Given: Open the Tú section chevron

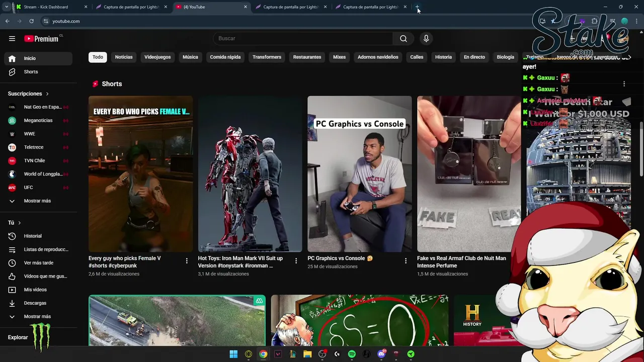Looking at the screenshot, I should click(x=20, y=223).
